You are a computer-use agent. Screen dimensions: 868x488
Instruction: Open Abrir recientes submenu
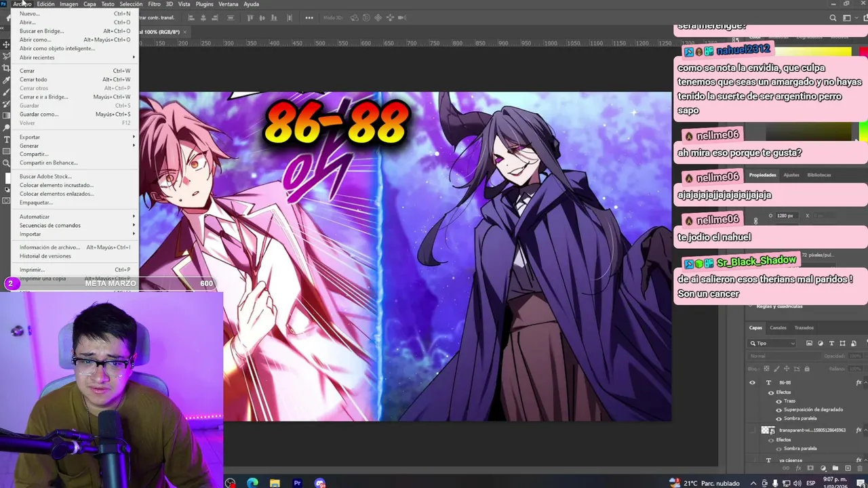click(75, 58)
